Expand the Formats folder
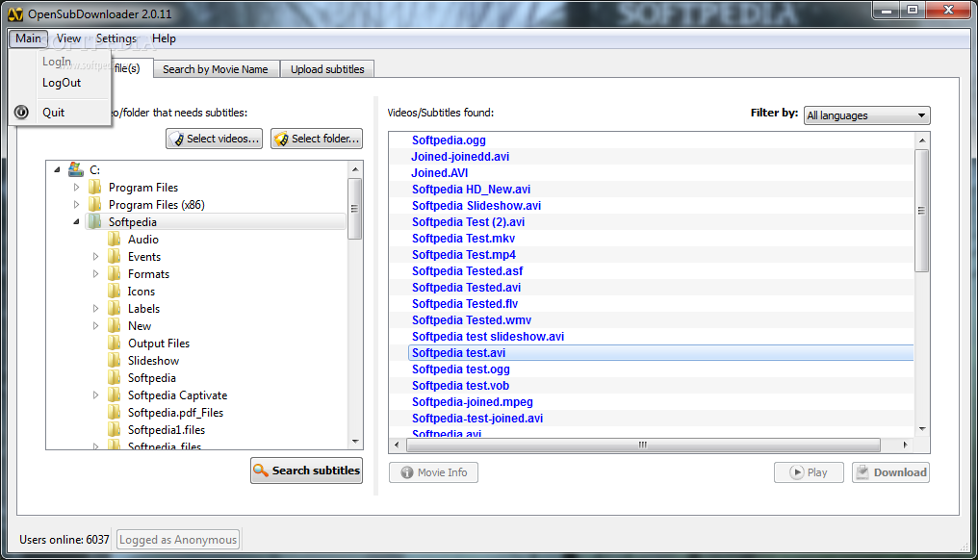This screenshot has height=560, width=978. click(x=95, y=274)
